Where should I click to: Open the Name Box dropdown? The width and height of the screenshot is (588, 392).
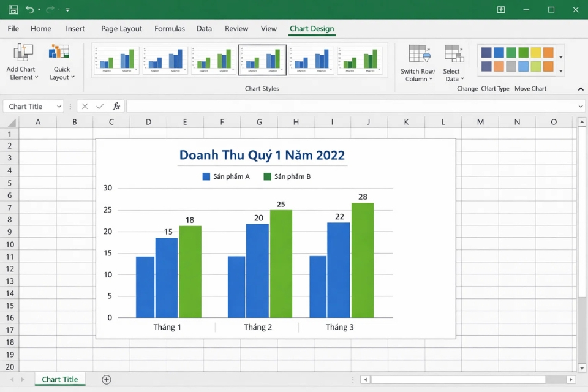(59, 106)
